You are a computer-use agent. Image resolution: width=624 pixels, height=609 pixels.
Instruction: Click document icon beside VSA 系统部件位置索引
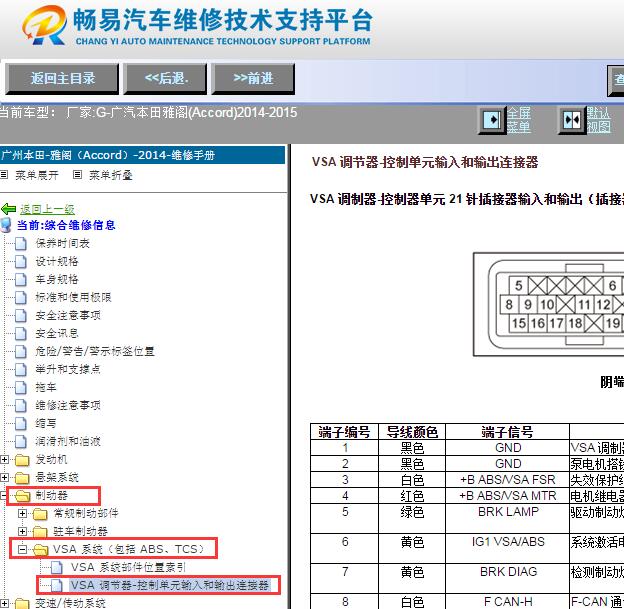(x=57, y=567)
